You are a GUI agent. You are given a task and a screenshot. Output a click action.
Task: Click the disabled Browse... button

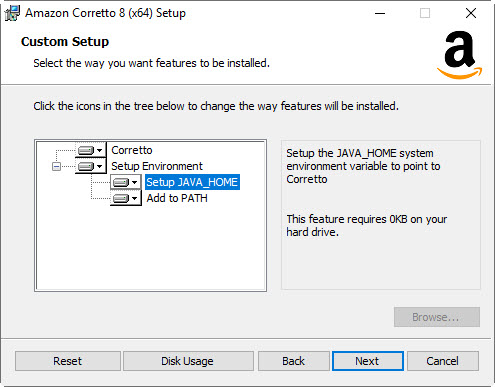point(437,317)
